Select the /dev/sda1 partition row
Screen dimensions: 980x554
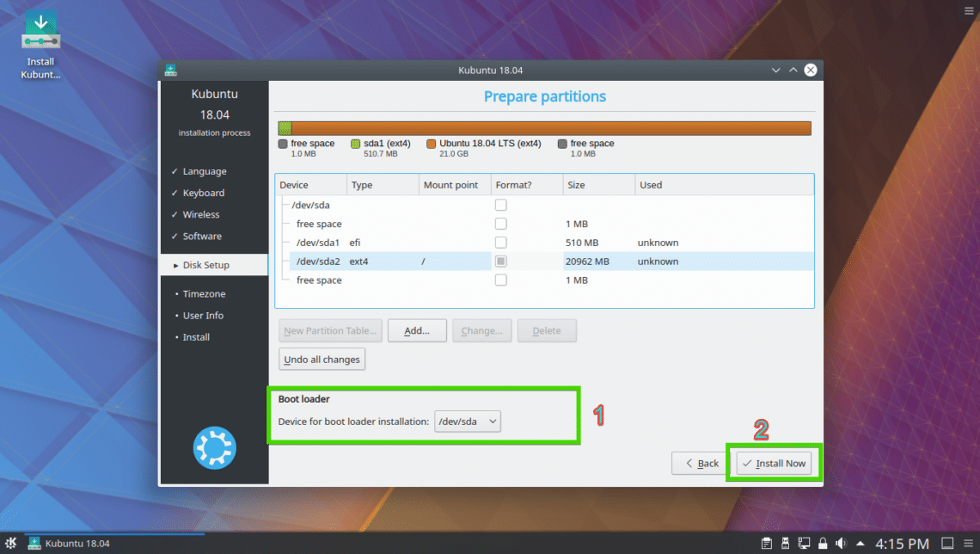544,243
